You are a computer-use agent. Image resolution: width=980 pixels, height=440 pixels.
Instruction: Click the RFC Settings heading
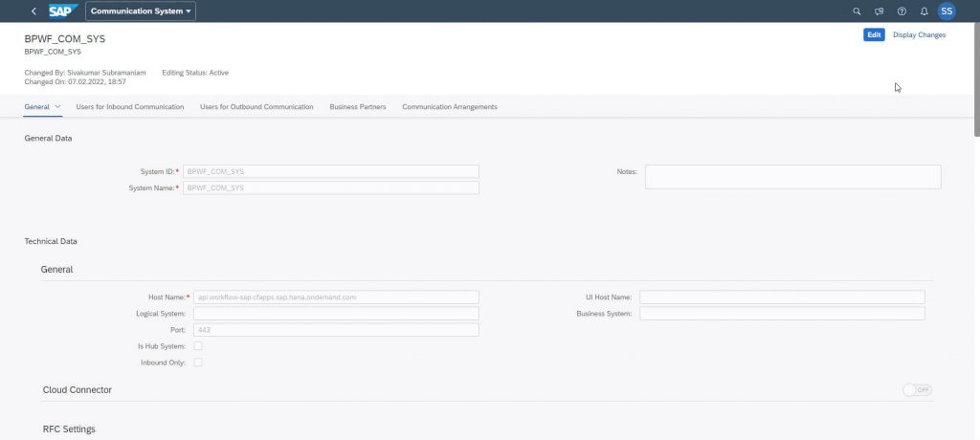click(69, 429)
